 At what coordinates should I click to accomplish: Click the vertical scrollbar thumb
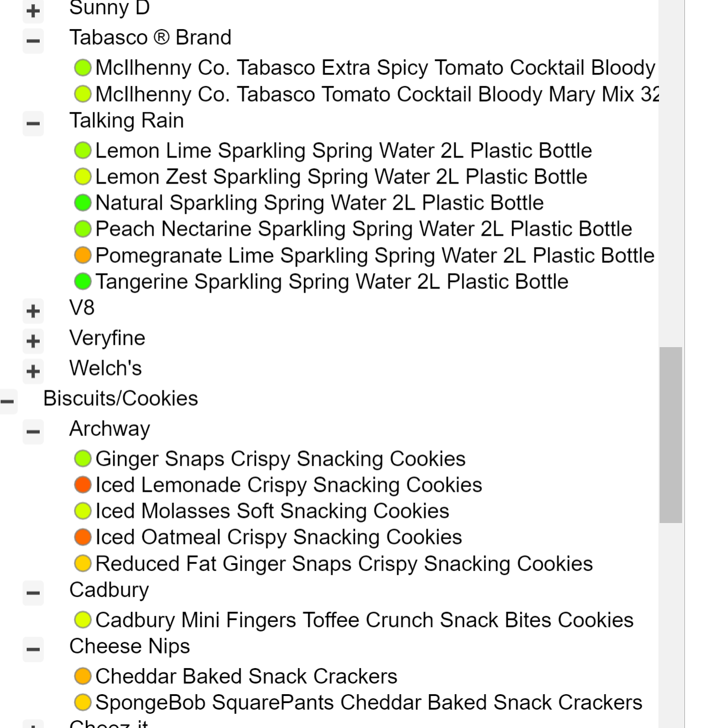click(670, 435)
